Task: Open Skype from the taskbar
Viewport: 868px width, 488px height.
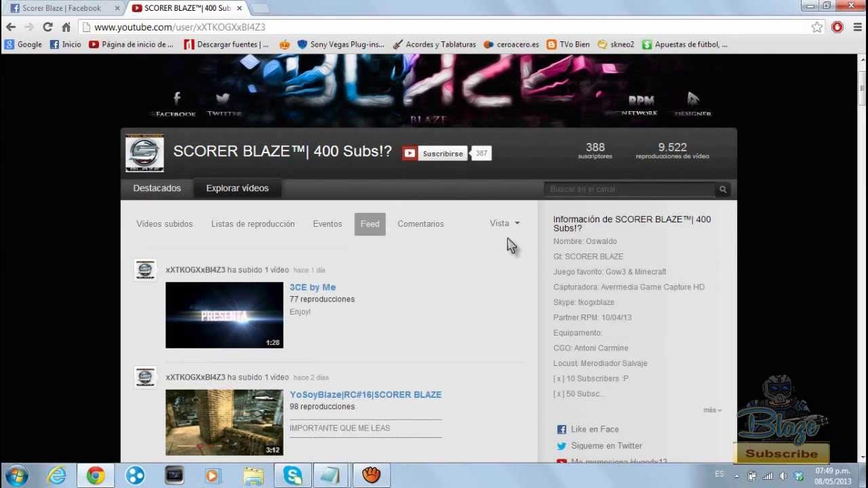Action: pyautogui.click(x=293, y=476)
